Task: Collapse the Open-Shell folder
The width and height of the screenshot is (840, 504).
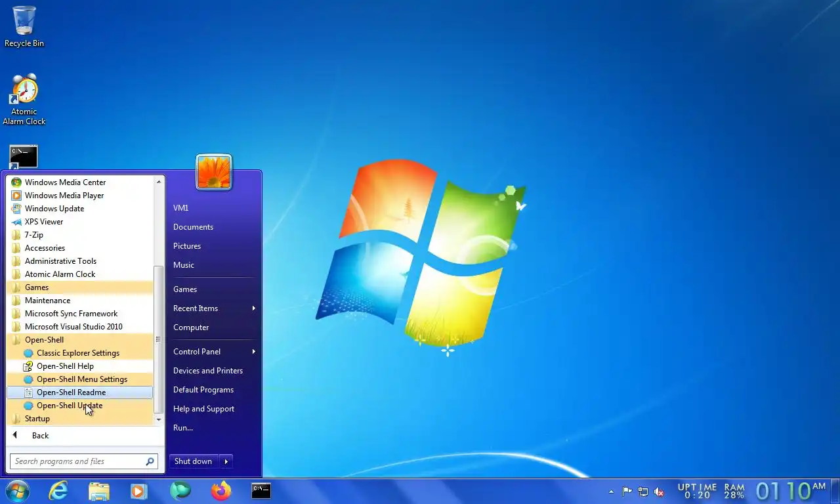Action: pos(79,340)
